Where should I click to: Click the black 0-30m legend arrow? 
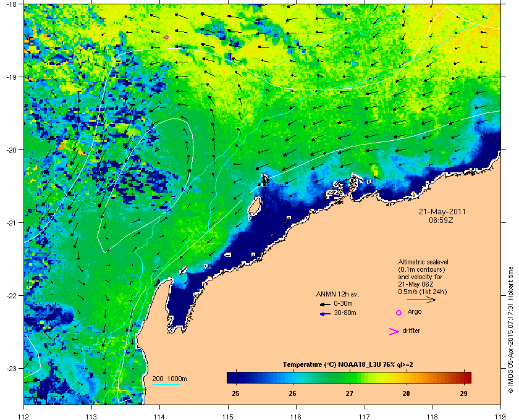pyautogui.click(x=325, y=304)
